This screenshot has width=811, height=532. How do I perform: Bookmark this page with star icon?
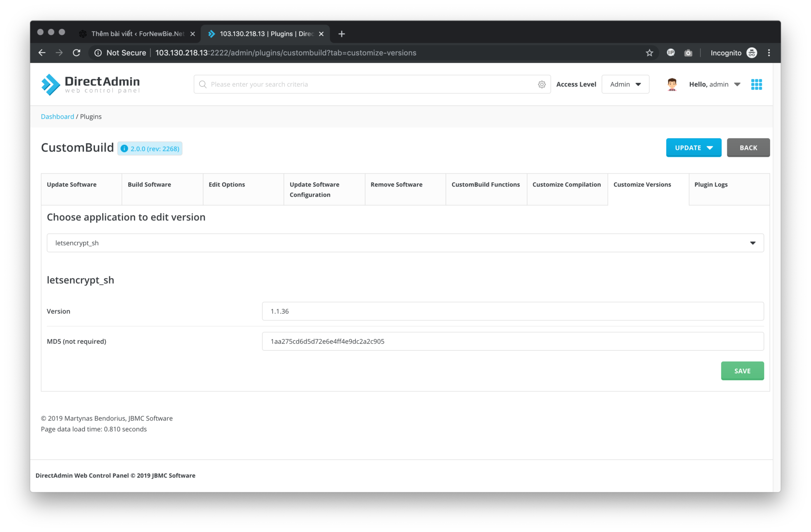click(x=649, y=53)
